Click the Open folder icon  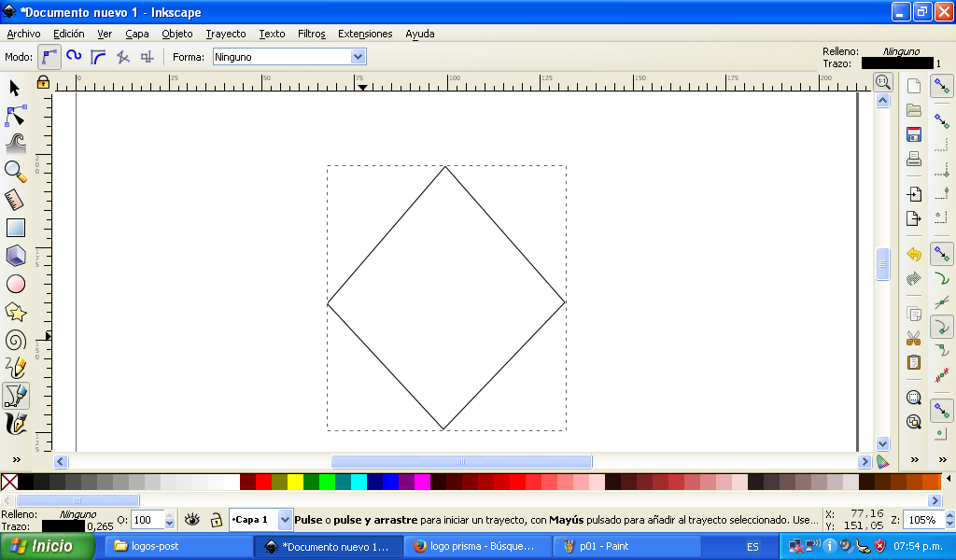pos(913,110)
